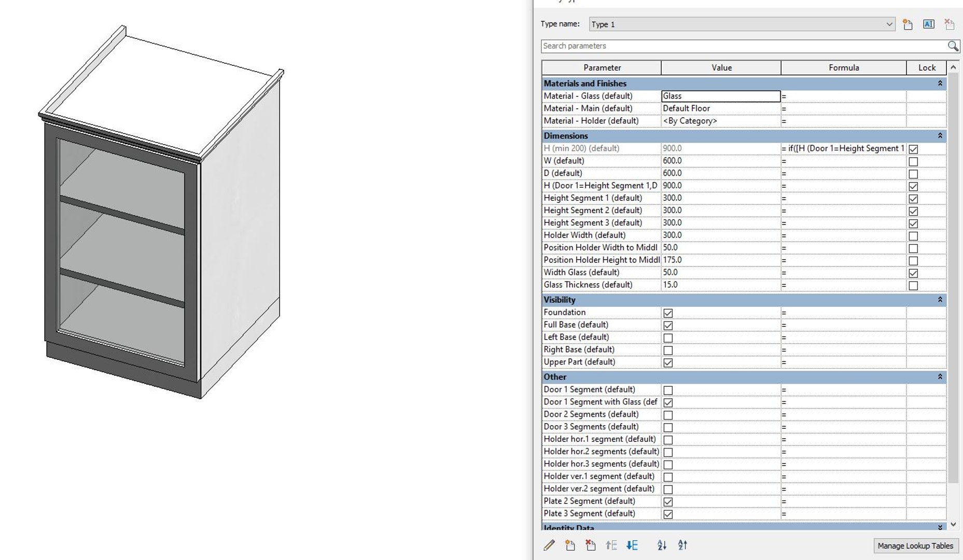Click the Value column header
This screenshot has width=963, height=560.
click(721, 67)
